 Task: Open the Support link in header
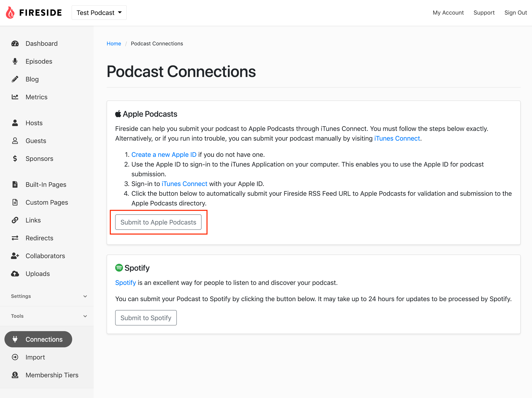click(x=484, y=13)
